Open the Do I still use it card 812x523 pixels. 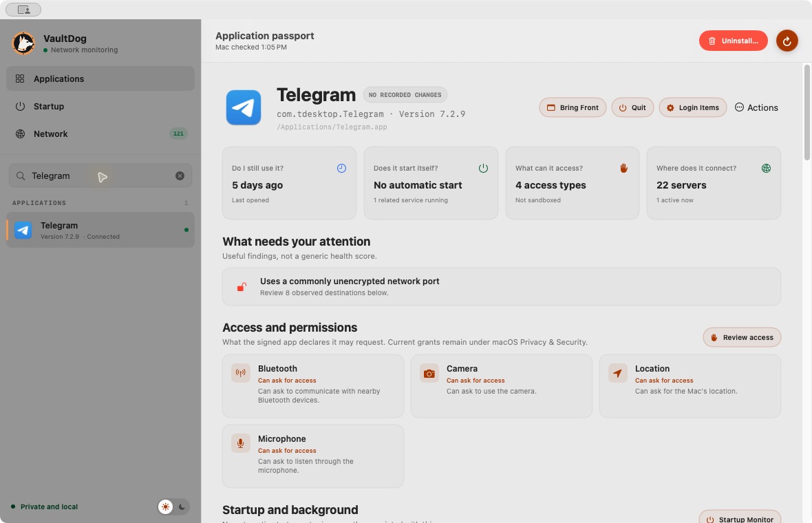coord(289,183)
